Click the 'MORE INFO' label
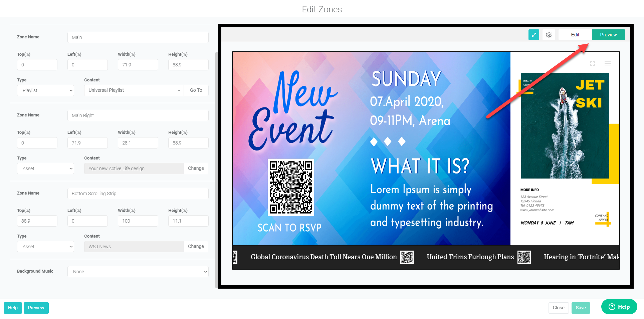Screen dimensions: 644x319 click(x=529, y=190)
